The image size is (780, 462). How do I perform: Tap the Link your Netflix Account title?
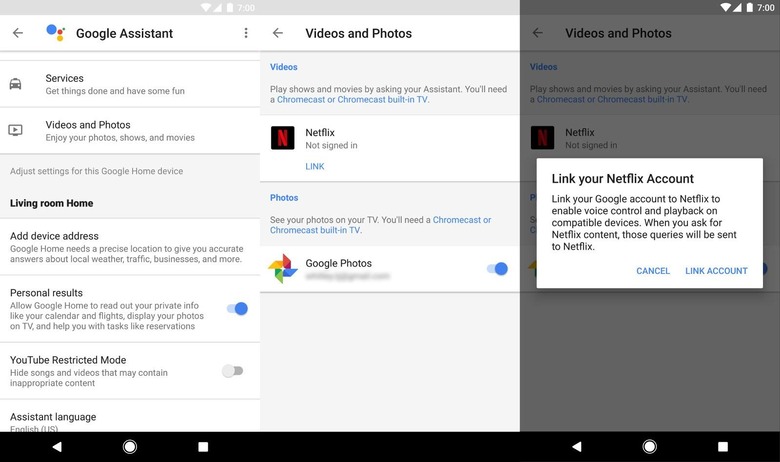click(x=622, y=179)
